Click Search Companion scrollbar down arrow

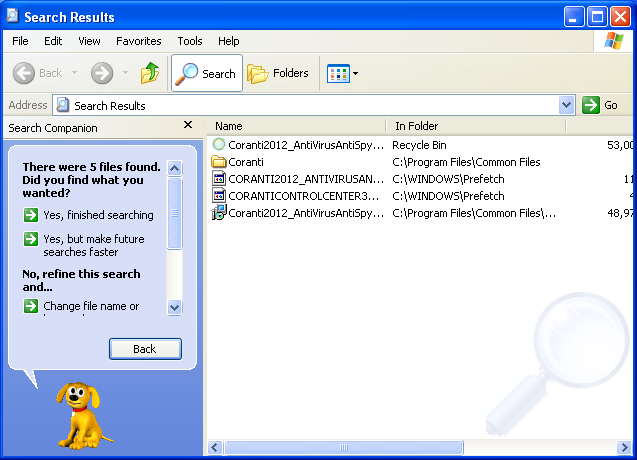175,307
